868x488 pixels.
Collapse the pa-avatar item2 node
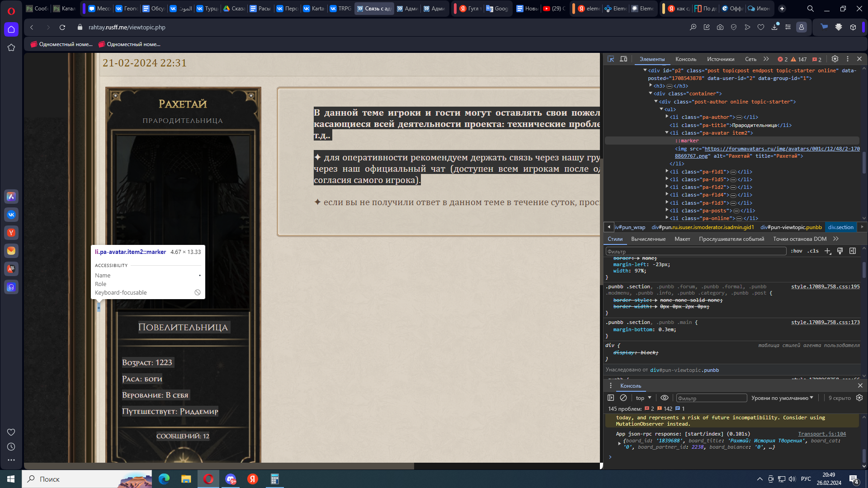[x=667, y=133]
